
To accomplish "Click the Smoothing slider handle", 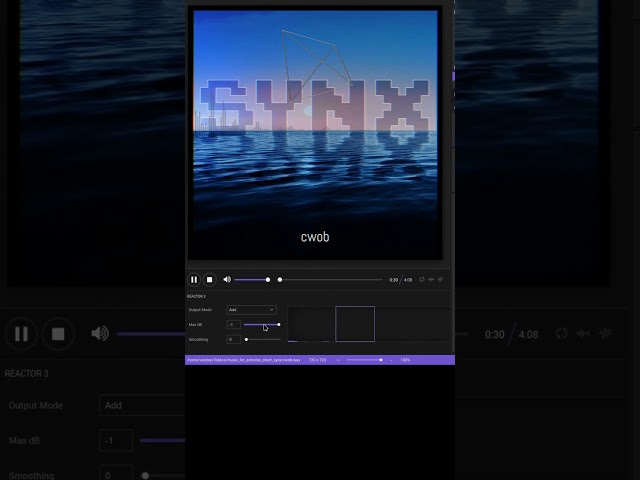I will pos(246,339).
